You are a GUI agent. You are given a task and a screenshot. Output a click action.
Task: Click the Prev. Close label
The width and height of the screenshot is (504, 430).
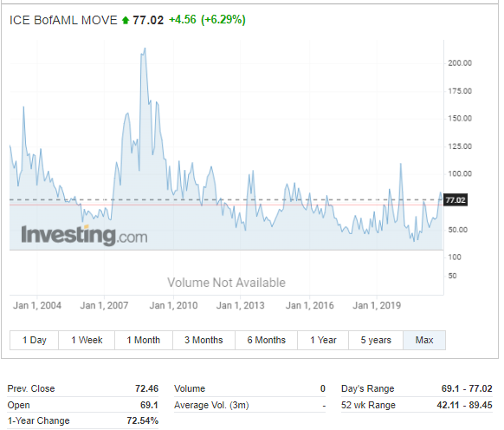(x=31, y=388)
